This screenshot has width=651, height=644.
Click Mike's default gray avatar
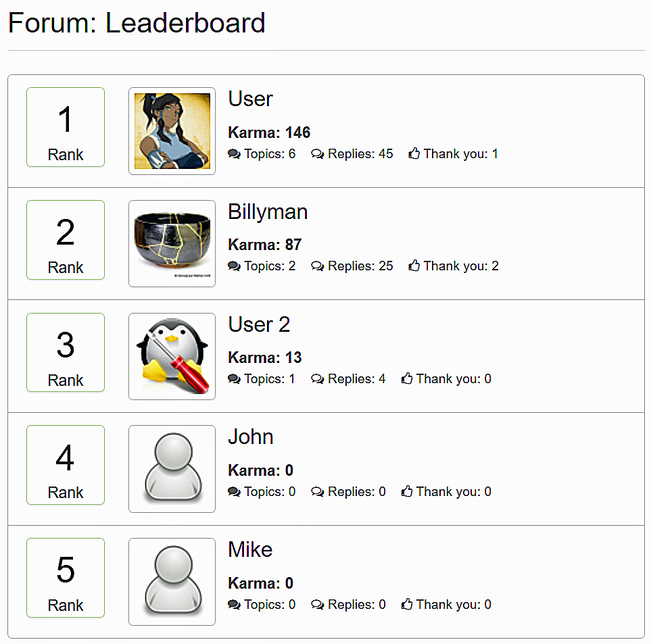point(172,582)
